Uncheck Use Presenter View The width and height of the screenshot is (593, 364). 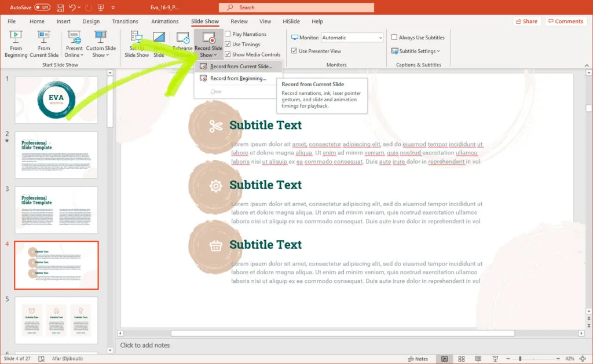(294, 51)
